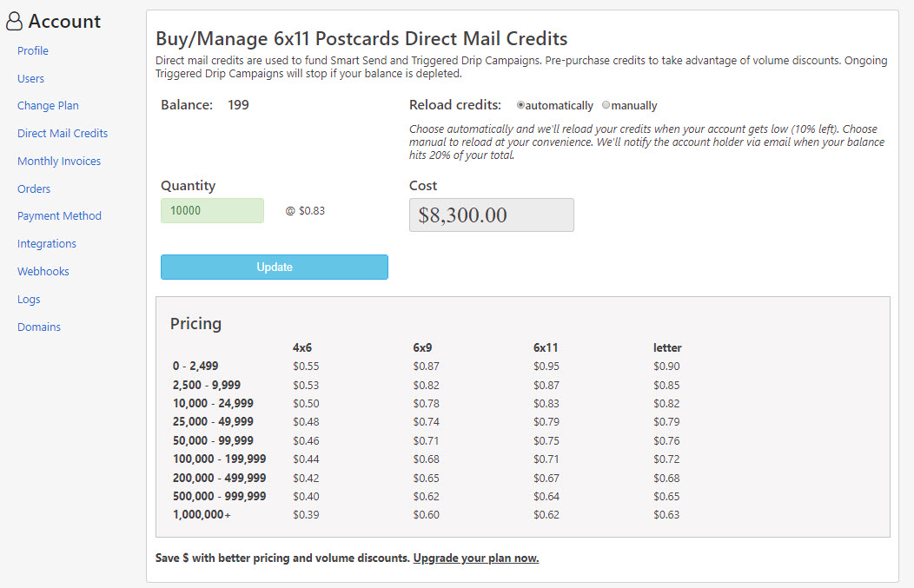Image resolution: width=914 pixels, height=588 pixels.
Task: Open the Orders page
Action: click(34, 188)
